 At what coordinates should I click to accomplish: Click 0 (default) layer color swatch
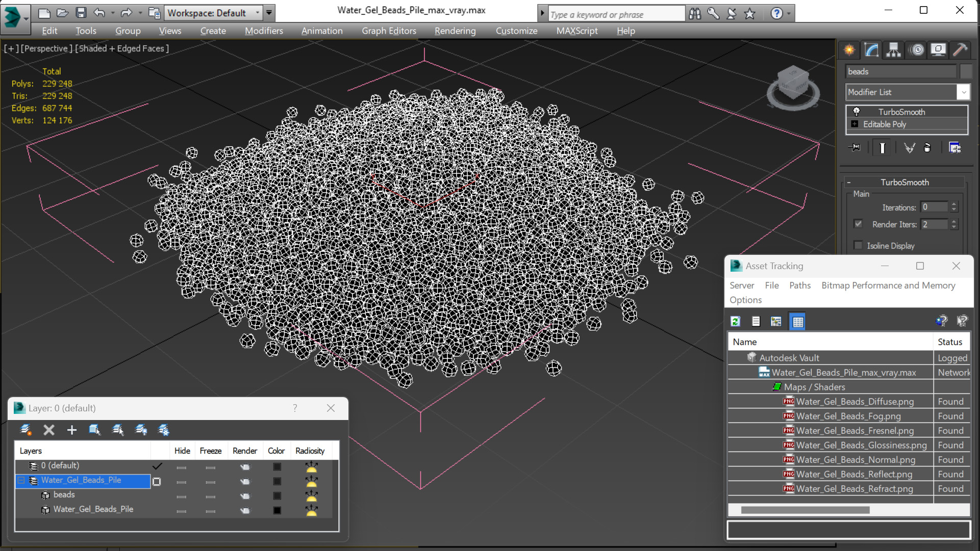click(277, 466)
